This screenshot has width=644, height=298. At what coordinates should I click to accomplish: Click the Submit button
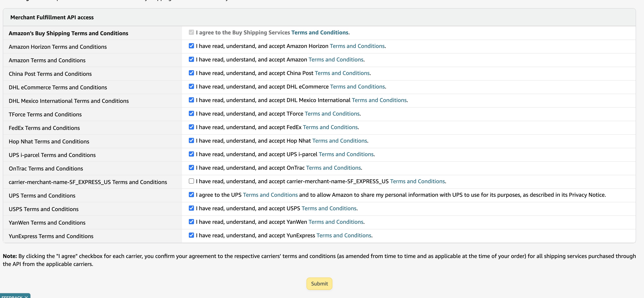[319, 283]
